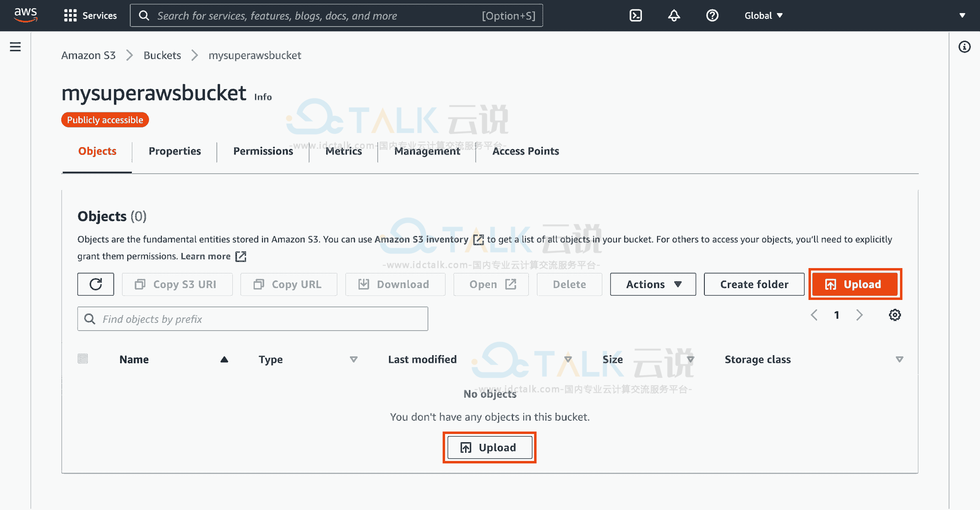Expand the Actions dropdown
This screenshot has height=510, width=980.
(653, 284)
